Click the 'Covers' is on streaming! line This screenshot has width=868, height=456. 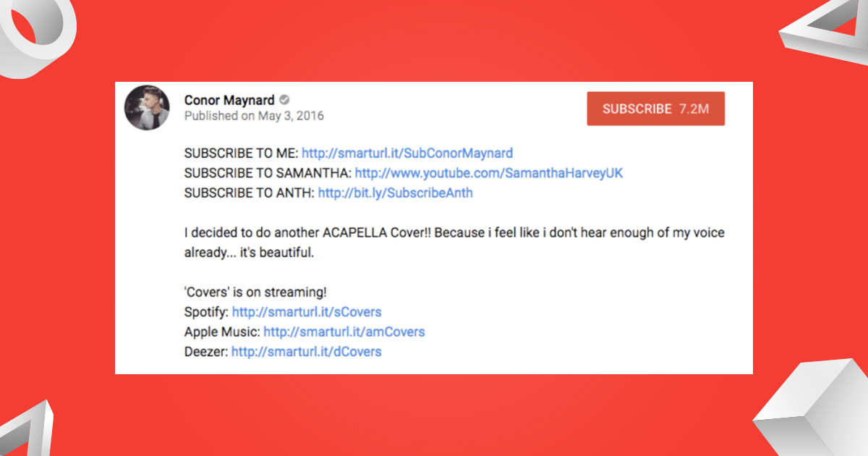point(255,292)
